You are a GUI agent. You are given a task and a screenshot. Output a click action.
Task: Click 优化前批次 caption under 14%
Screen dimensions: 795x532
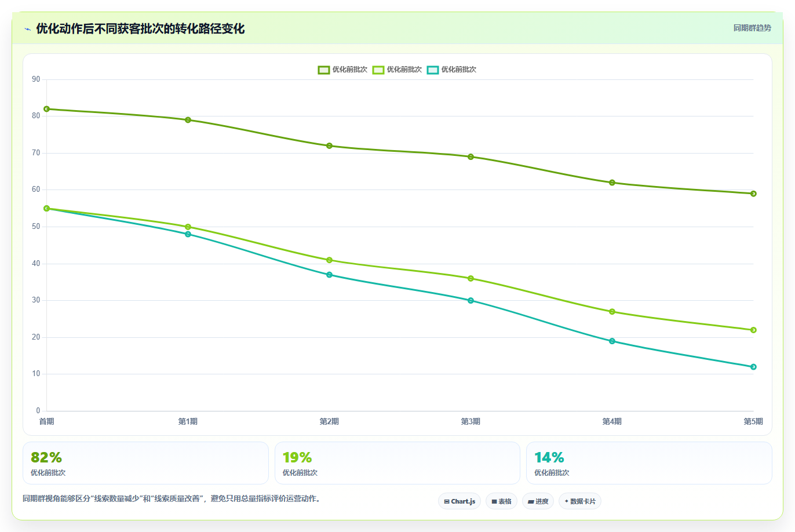552,473
